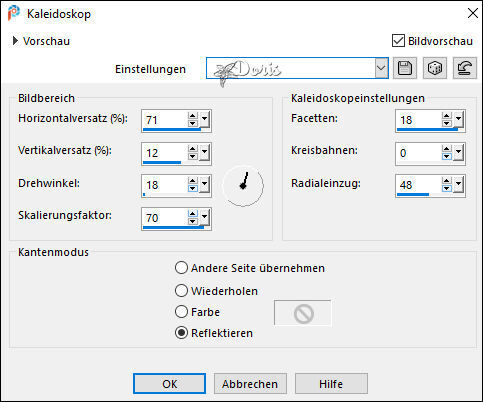
Task: Click the save preset floppy disk icon
Action: pyautogui.click(x=405, y=68)
